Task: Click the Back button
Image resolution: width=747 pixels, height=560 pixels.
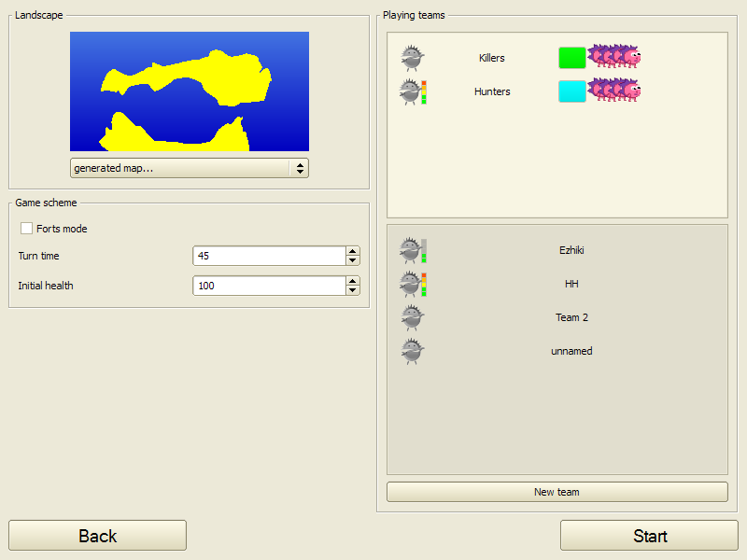Action: click(x=97, y=536)
